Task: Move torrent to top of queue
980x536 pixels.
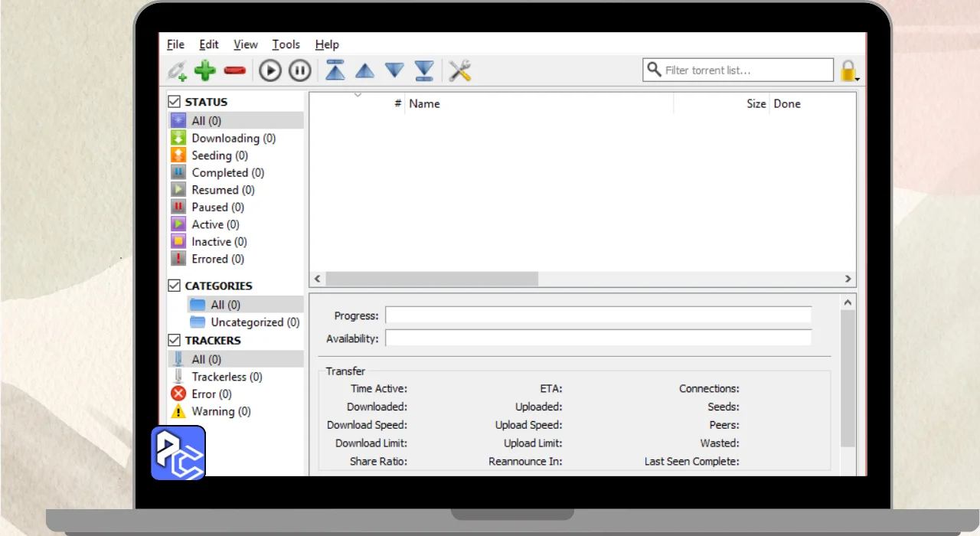Action: (x=335, y=70)
